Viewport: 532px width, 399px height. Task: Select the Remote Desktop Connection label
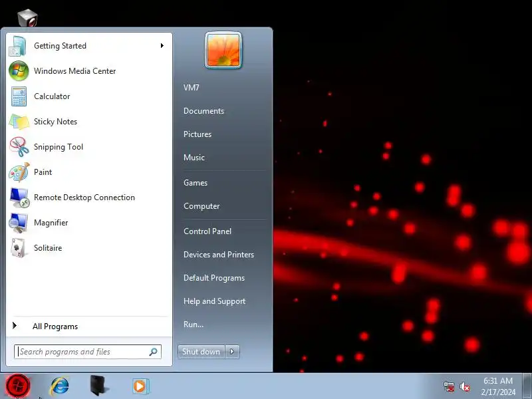(84, 198)
